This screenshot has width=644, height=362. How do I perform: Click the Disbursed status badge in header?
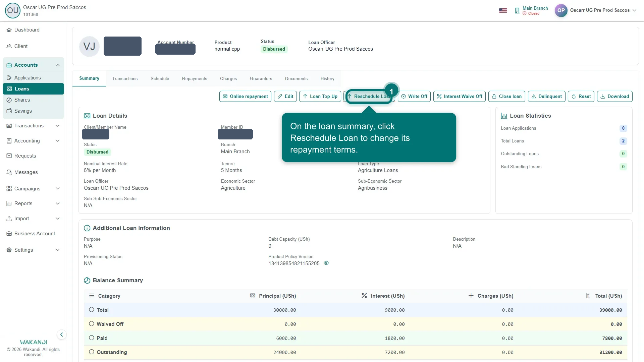pos(274,49)
